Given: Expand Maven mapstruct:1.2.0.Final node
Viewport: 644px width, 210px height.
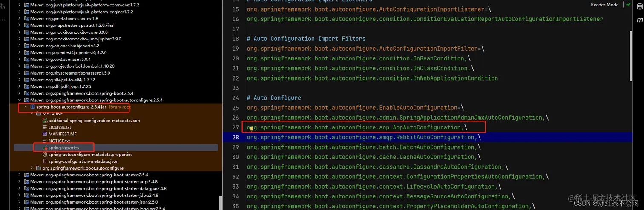Looking at the screenshot, I should point(20,25).
